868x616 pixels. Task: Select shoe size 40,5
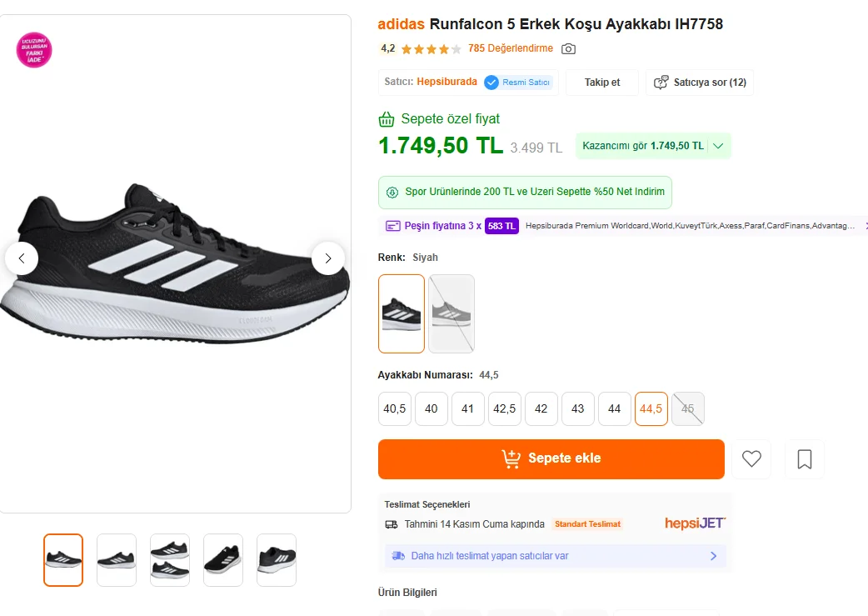point(395,409)
